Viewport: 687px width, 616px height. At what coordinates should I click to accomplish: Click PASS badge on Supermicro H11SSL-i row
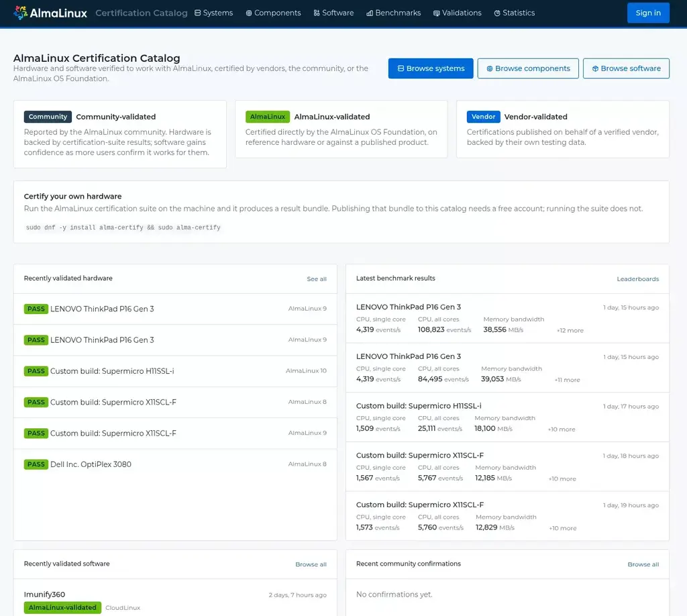(x=36, y=371)
